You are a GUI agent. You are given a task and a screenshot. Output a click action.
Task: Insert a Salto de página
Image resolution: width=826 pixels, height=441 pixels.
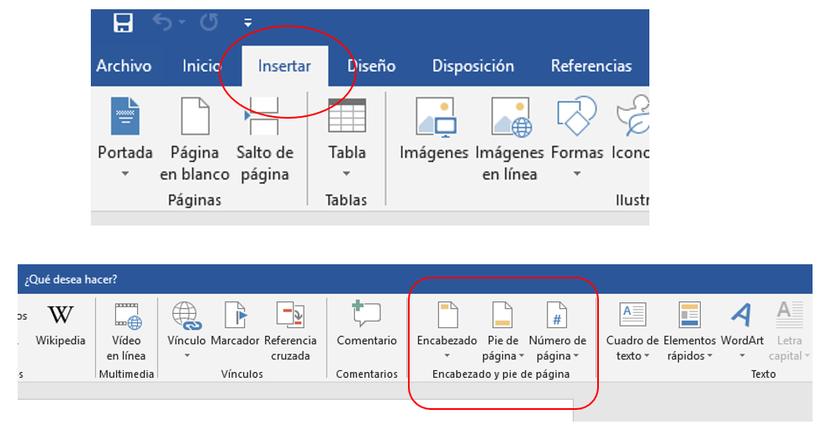tap(264, 130)
